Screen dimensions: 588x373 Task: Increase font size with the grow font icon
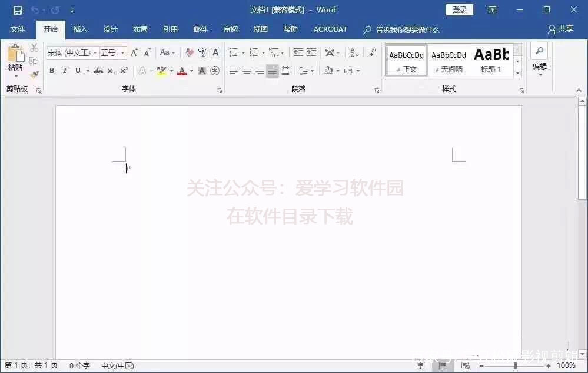[134, 52]
